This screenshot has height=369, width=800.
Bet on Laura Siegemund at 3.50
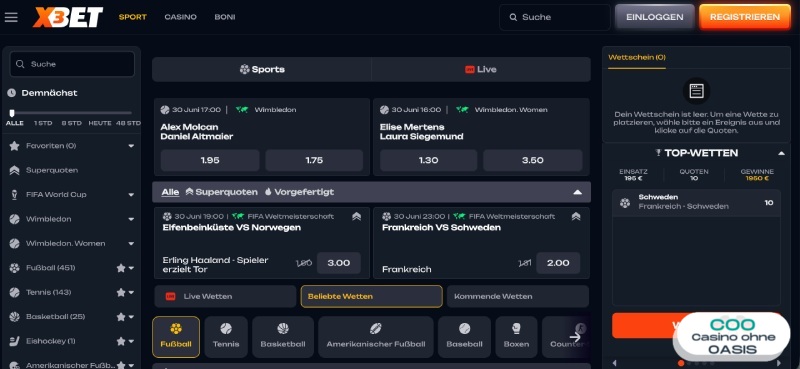click(532, 160)
